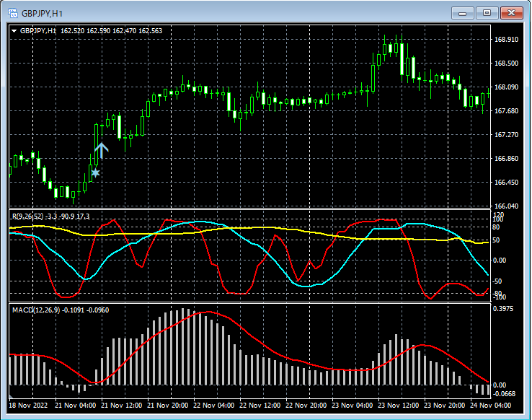Viewport: 532px width, 420px height.
Task: Close the GBPJPY,H1 chart window
Action: click(513, 13)
